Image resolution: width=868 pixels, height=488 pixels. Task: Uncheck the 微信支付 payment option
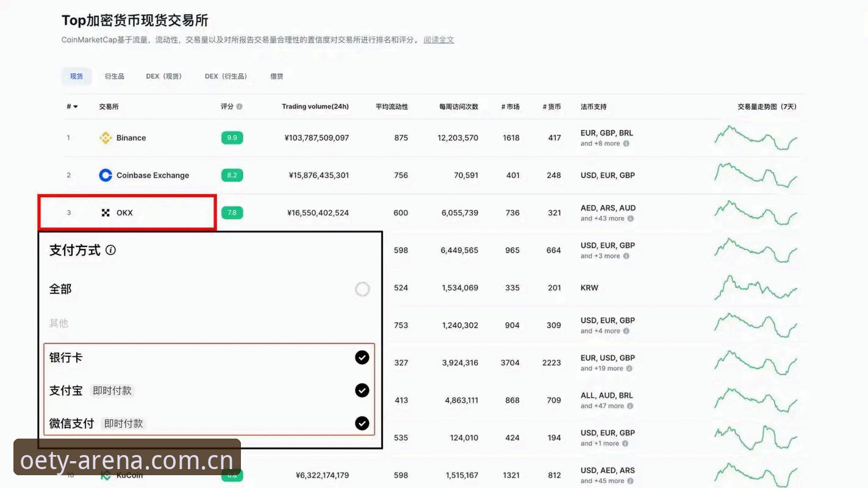[362, 423]
